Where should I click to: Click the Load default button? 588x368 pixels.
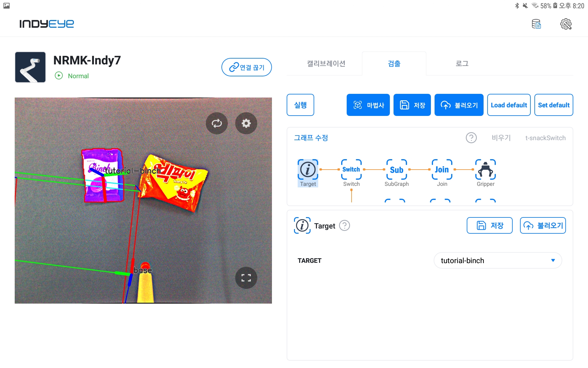click(509, 105)
